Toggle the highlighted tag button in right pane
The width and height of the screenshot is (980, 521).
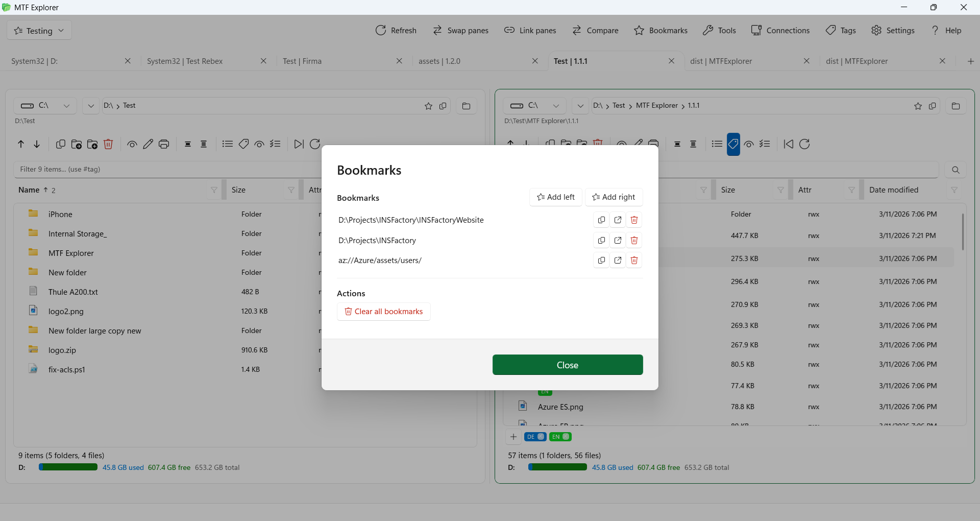point(733,145)
